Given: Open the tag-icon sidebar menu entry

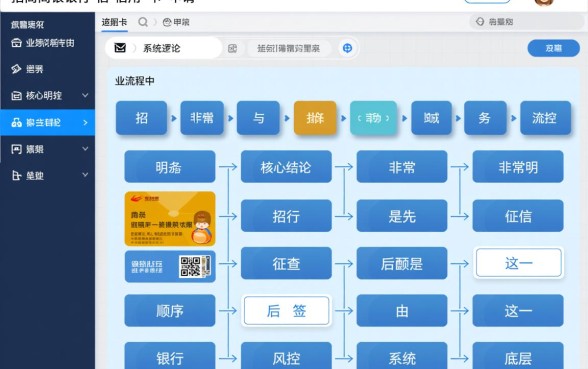Looking at the screenshot, I should (47, 69).
